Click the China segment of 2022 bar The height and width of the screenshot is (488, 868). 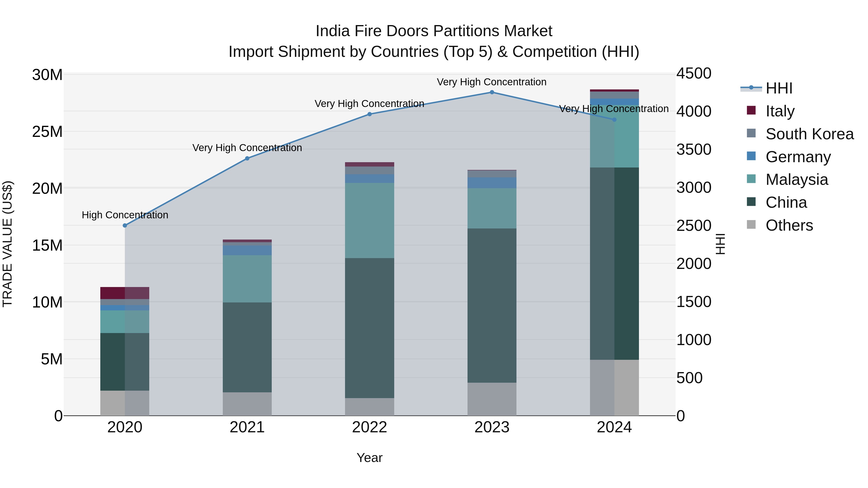point(369,328)
